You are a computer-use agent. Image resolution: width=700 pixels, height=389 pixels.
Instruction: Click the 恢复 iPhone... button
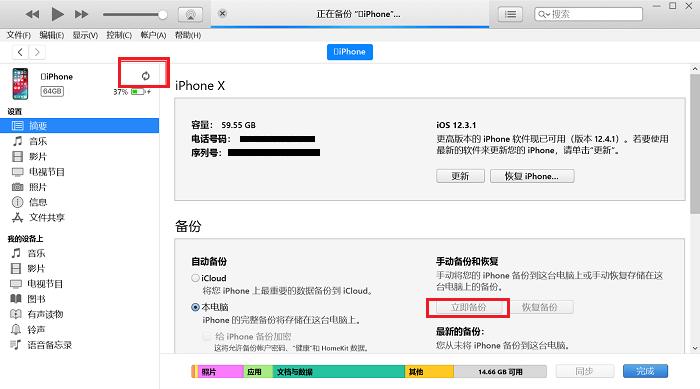tap(532, 176)
